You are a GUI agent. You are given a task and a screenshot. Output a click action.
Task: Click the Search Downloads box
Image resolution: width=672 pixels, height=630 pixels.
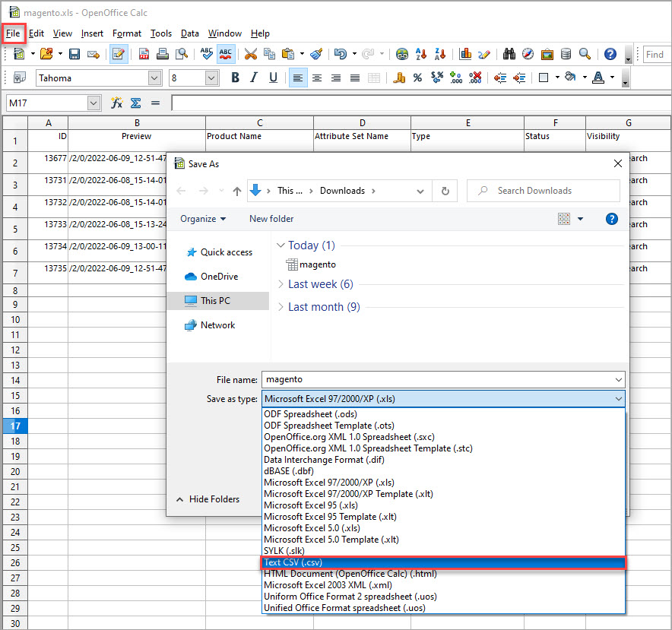(x=544, y=191)
